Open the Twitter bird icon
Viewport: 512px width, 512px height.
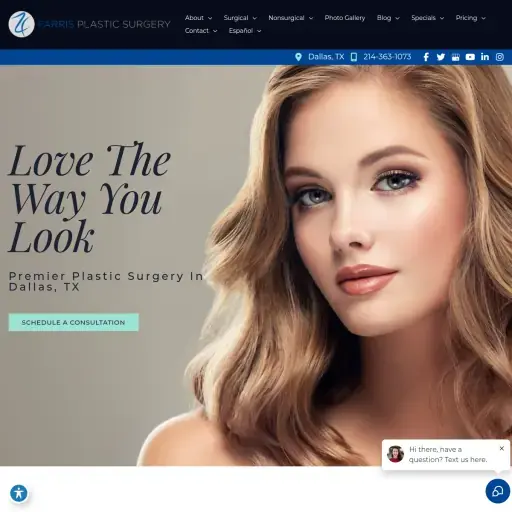coord(441,57)
